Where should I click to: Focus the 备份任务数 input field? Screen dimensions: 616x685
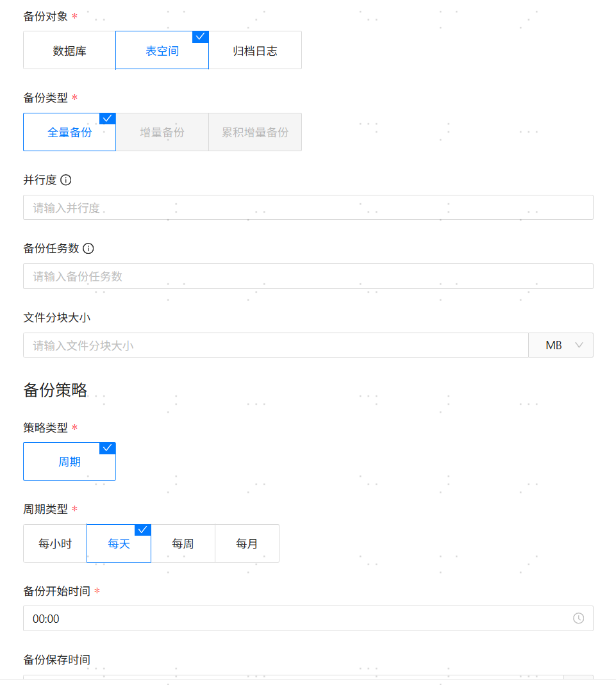tap(308, 276)
